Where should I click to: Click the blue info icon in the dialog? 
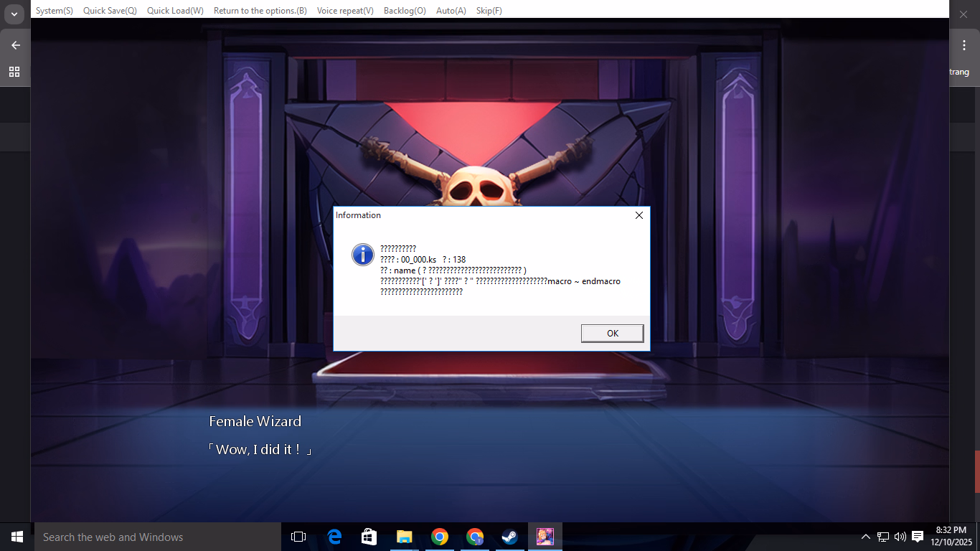pos(363,254)
